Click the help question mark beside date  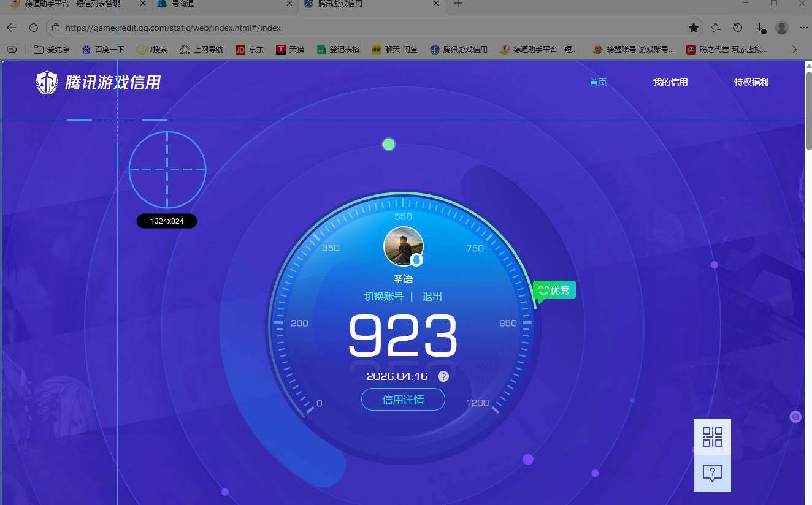click(x=443, y=376)
